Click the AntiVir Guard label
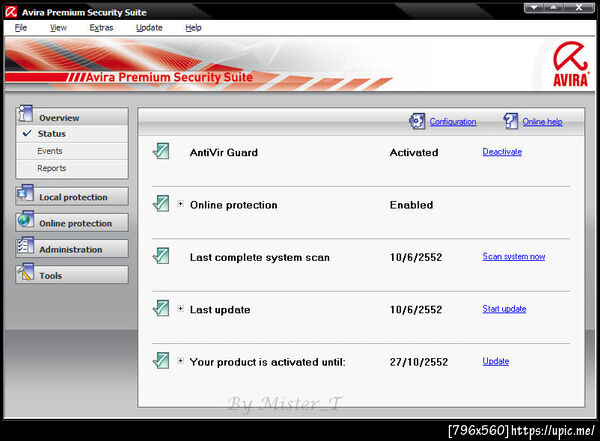 223,152
